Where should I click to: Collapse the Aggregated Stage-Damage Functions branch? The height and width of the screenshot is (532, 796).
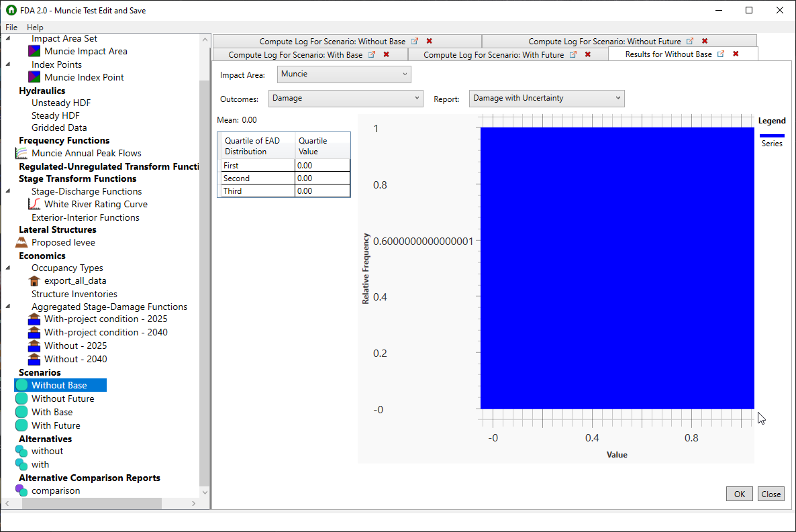click(7, 306)
